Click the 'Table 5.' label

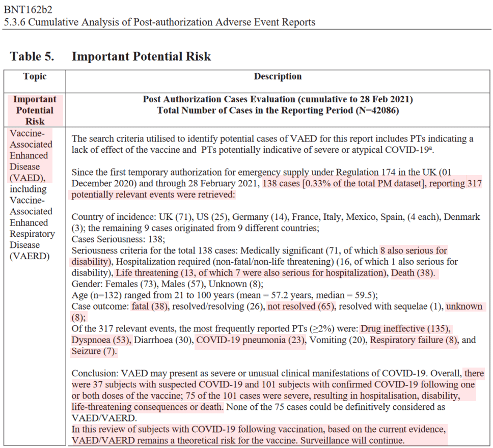point(32,57)
